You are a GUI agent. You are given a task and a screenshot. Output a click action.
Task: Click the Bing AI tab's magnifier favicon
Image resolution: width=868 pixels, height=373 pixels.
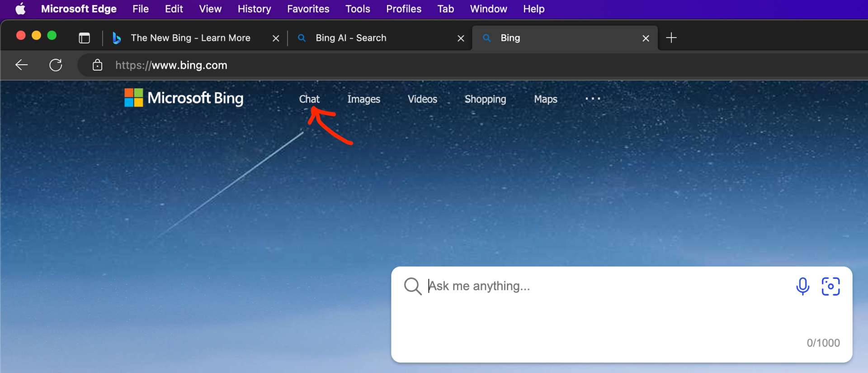[x=302, y=38]
